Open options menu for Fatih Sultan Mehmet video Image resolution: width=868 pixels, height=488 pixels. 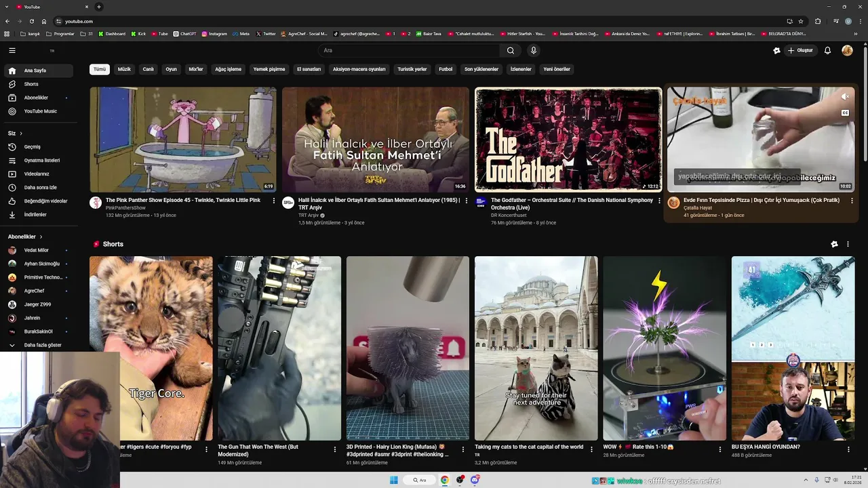467,201
